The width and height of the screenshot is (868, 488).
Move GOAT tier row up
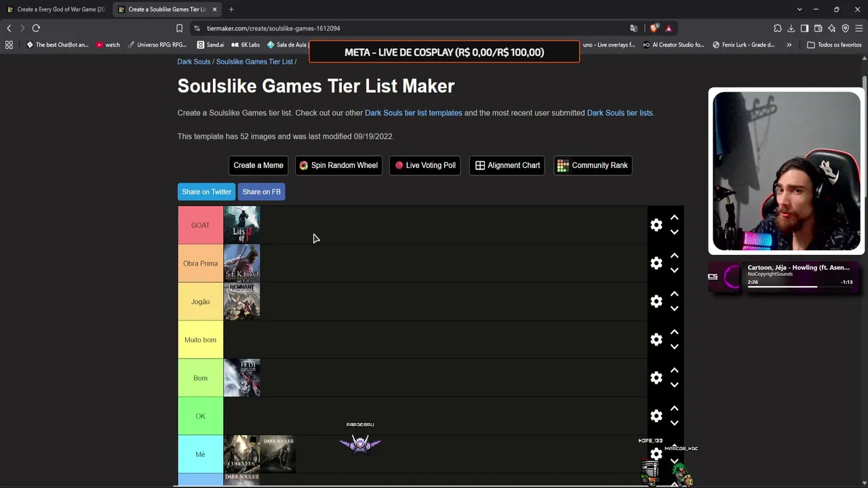[x=674, y=218]
